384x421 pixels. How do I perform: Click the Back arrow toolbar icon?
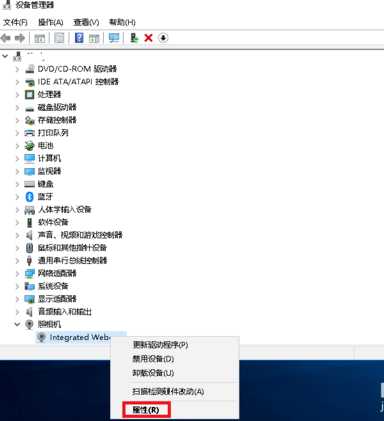tap(6, 38)
